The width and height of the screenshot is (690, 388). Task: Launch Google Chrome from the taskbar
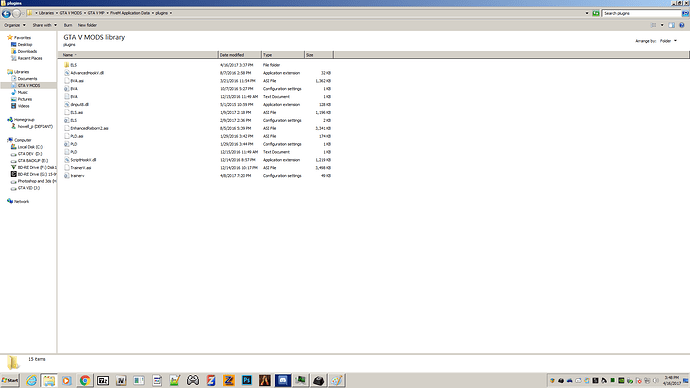click(x=85, y=380)
